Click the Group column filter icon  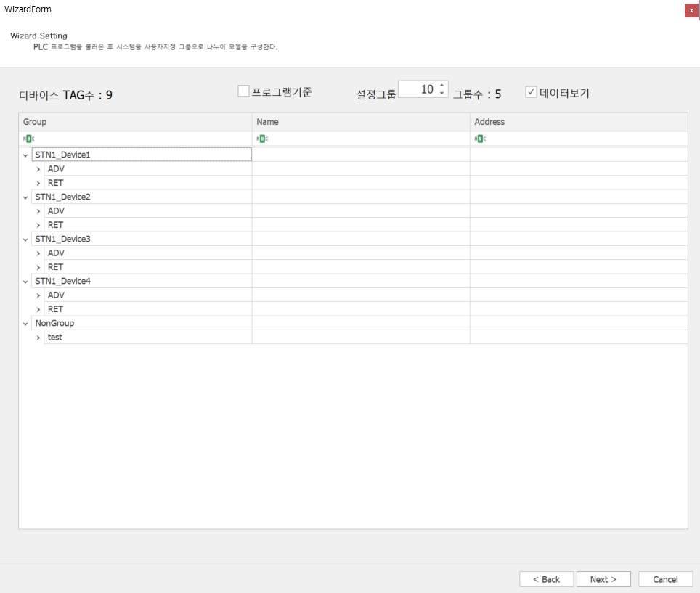[28, 139]
